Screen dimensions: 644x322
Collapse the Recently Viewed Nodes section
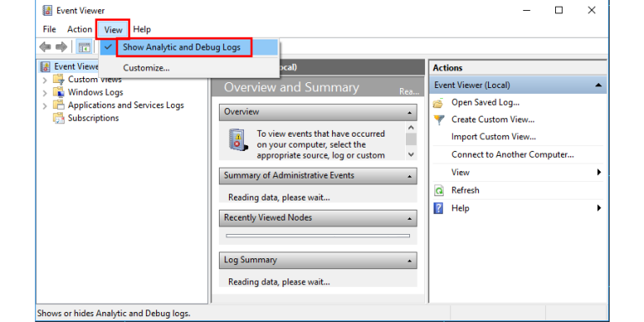[409, 219]
